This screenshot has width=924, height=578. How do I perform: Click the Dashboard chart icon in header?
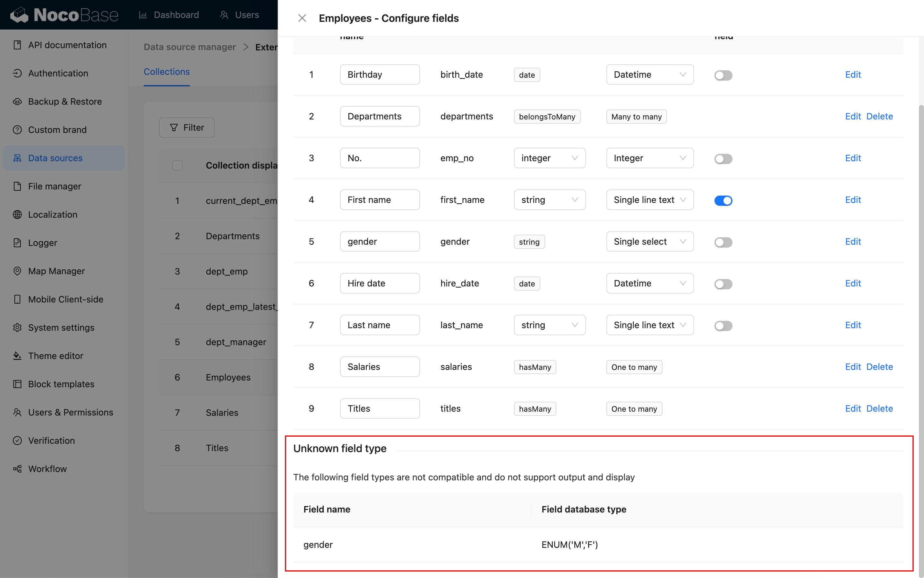[x=143, y=15]
